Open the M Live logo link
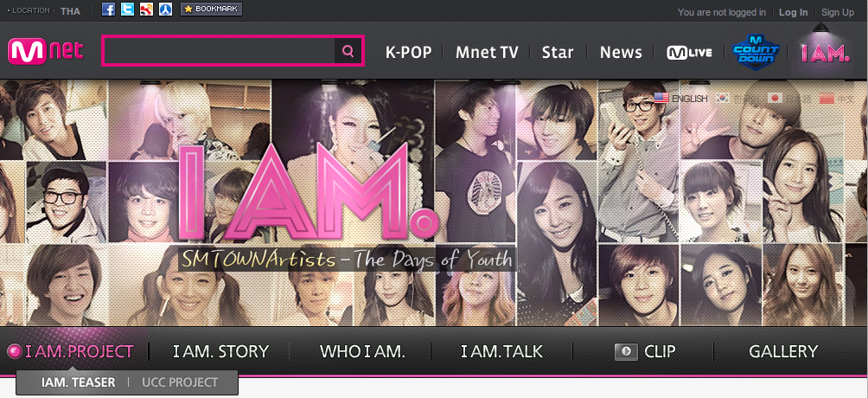Viewport: 868px width, 398px height. tap(689, 53)
